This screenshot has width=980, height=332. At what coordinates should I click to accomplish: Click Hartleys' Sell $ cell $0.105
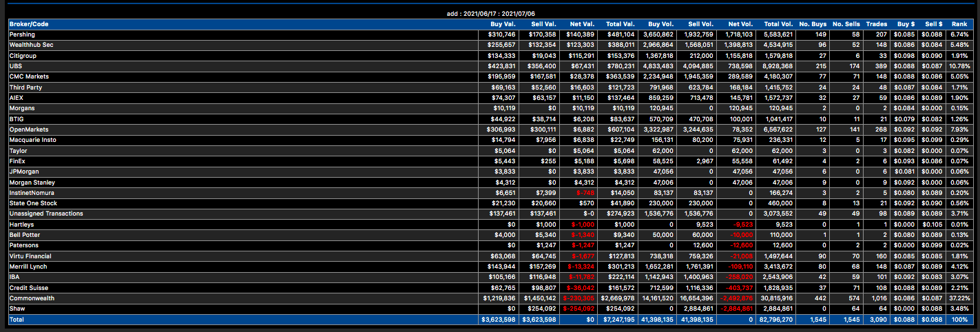click(932, 225)
